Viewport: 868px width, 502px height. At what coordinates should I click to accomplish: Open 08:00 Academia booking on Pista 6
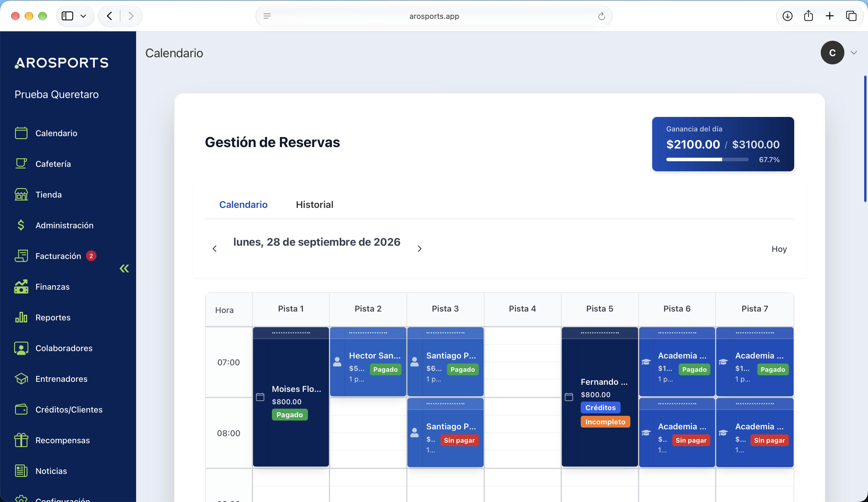point(676,433)
